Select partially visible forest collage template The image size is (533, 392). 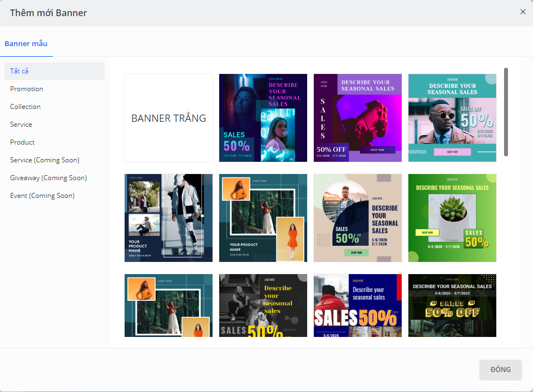(169, 305)
